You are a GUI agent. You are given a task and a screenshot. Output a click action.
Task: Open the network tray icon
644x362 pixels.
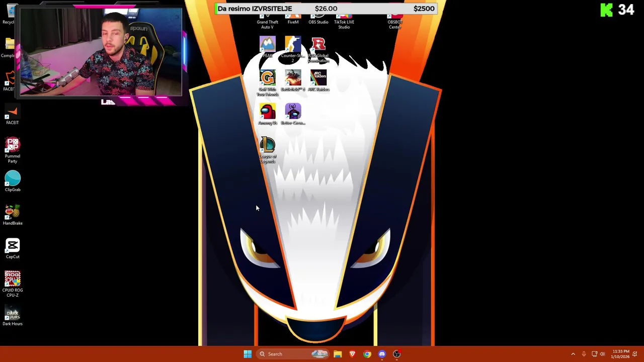(594, 354)
